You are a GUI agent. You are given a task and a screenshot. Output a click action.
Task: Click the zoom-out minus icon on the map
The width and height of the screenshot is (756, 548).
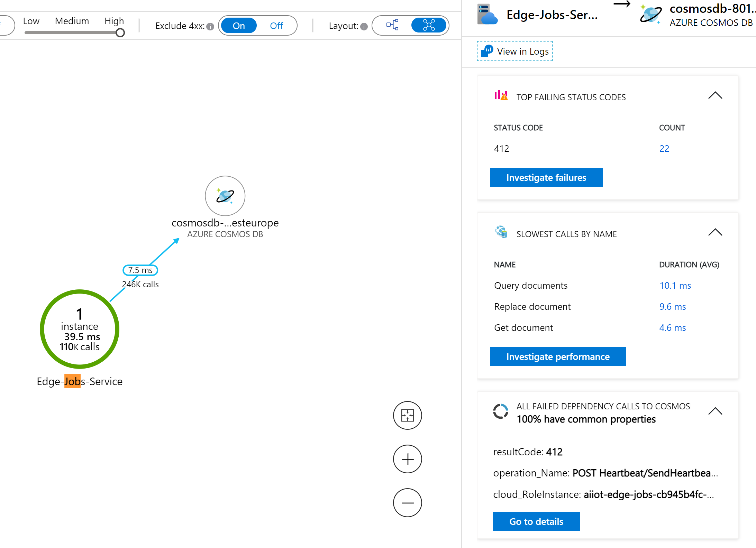407,502
